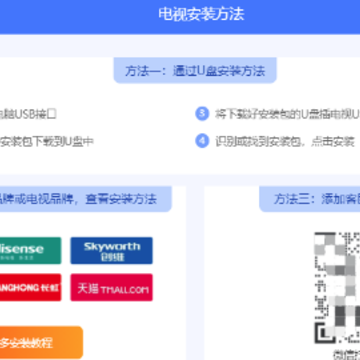360x360 pixels.
Task: Click the step text 将下载好安装包的U盘插电视
Action: click(x=287, y=114)
